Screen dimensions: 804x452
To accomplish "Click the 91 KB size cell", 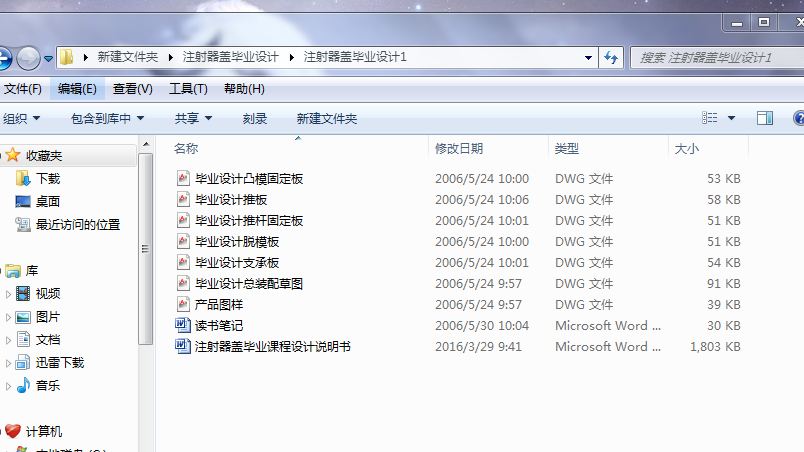I will [723, 283].
